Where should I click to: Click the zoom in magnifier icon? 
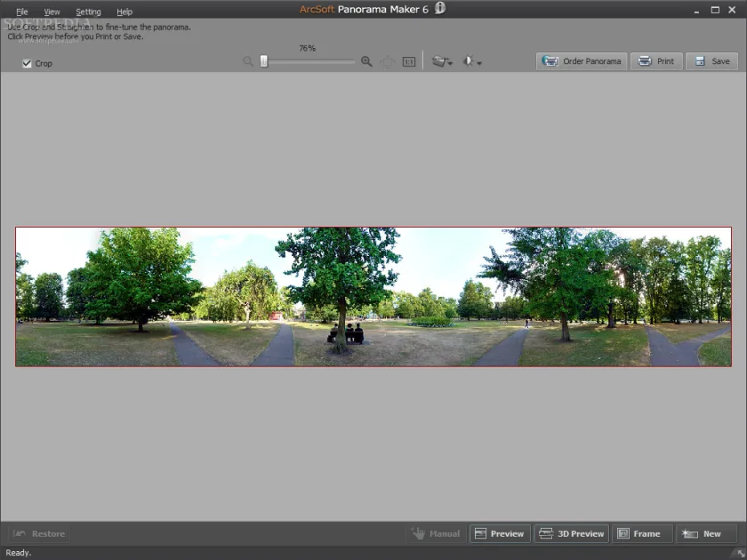pos(366,61)
